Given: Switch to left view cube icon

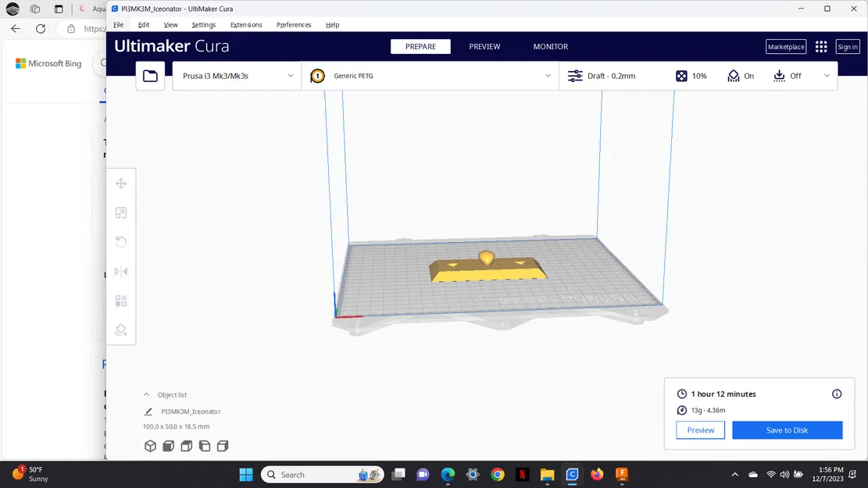Looking at the screenshot, I should pos(205,446).
